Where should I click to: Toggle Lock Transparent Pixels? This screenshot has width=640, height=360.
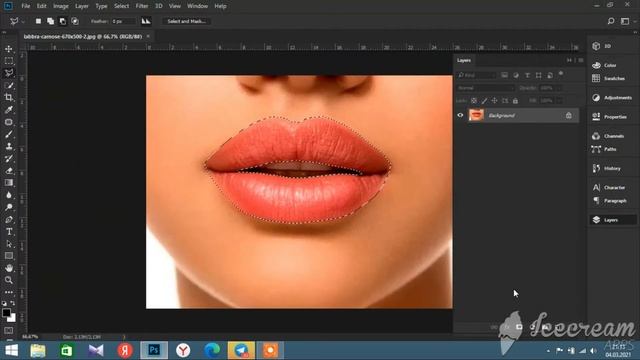(x=474, y=101)
